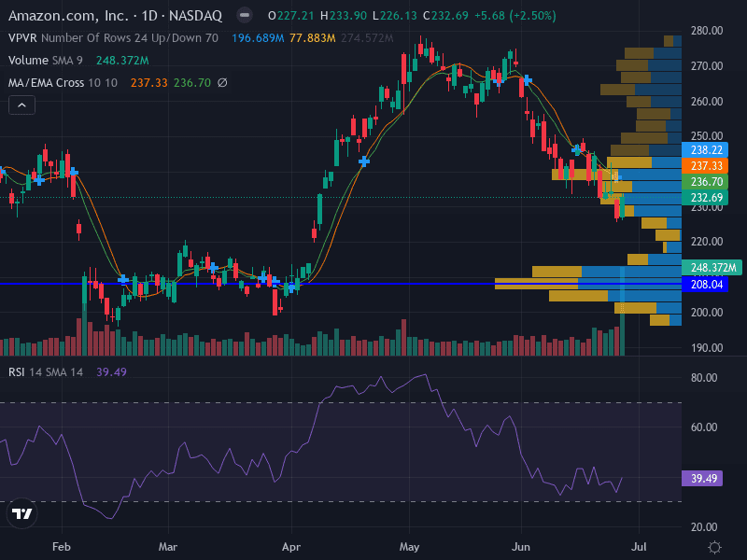Click the 232.69 current price label
747x560 pixels.
705,197
